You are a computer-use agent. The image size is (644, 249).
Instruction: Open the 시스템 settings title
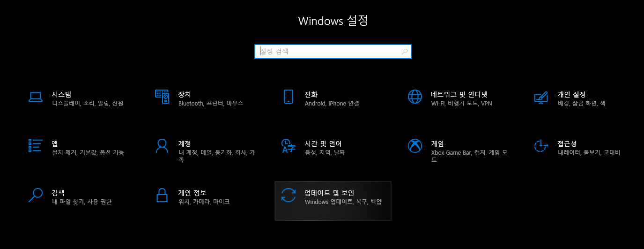61,94
